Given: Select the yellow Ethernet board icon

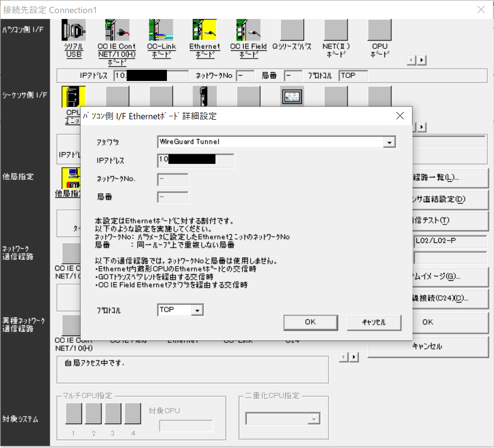Looking at the screenshot, I should point(204,31).
